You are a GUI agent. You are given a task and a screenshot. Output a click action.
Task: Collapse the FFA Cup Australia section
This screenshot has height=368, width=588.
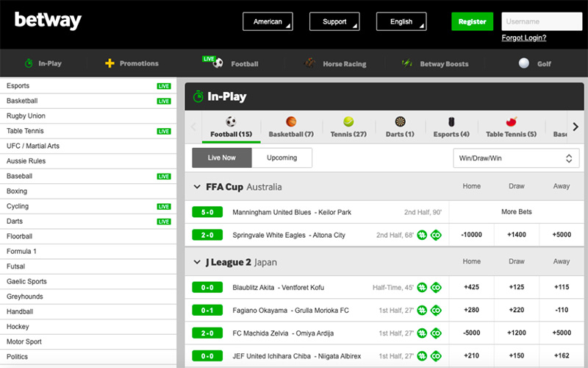(x=197, y=187)
